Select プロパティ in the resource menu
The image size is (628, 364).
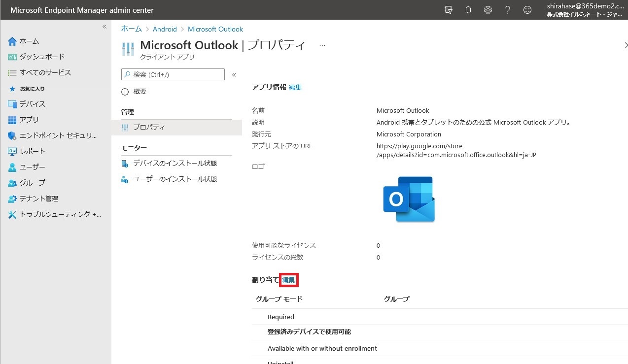[x=176, y=127]
